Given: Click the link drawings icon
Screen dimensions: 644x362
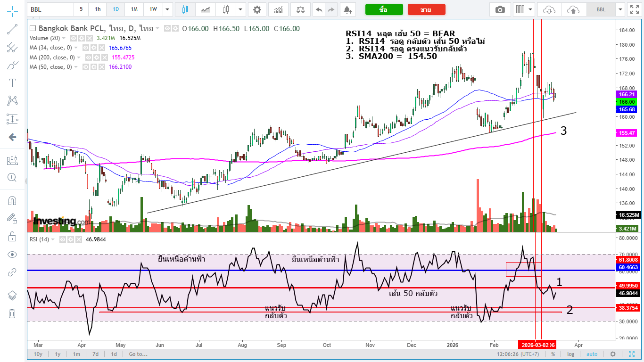Looking at the screenshot, I should (12, 272).
